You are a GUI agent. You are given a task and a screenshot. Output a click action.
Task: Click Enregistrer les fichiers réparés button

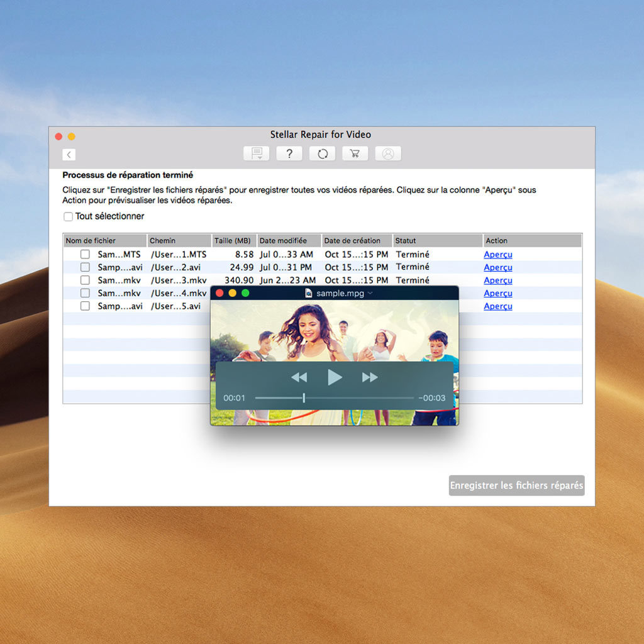[x=517, y=486]
